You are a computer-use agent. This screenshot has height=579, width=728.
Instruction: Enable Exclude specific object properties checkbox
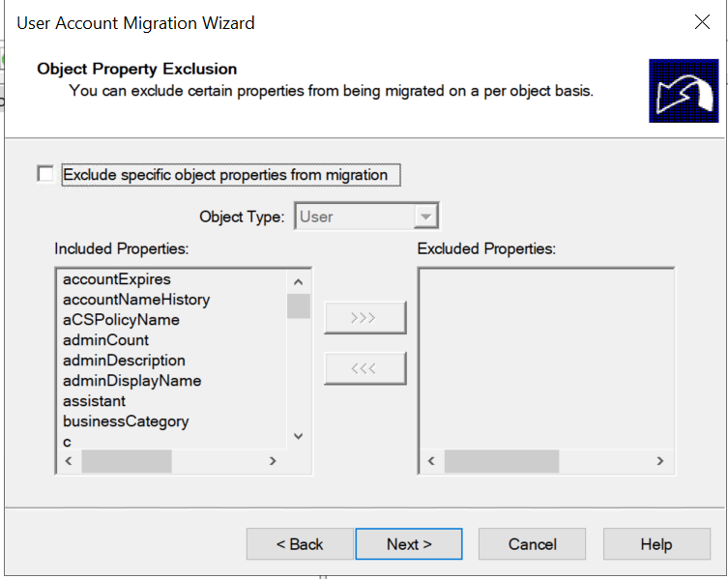(x=45, y=174)
